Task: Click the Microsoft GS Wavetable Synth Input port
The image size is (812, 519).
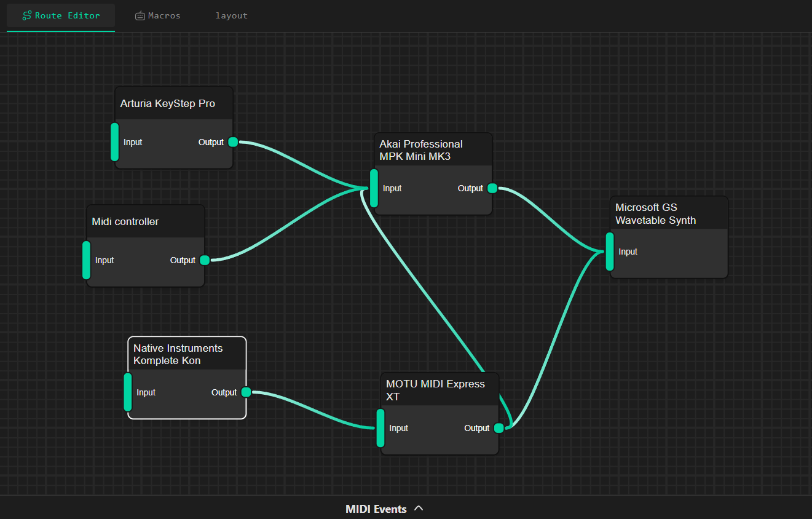Action: [x=610, y=252]
